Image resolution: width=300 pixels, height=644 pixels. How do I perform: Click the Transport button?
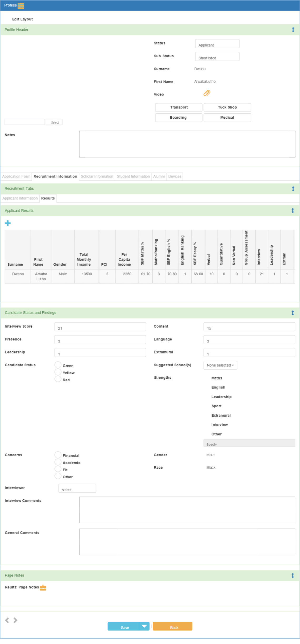tap(179, 107)
